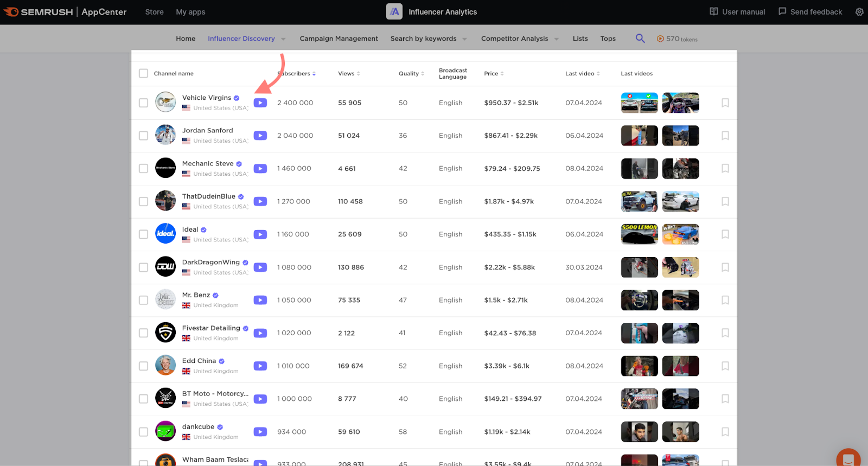Open Vehicle Virgins first video thumbnail
Image resolution: width=868 pixels, height=466 pixels.
640,103
